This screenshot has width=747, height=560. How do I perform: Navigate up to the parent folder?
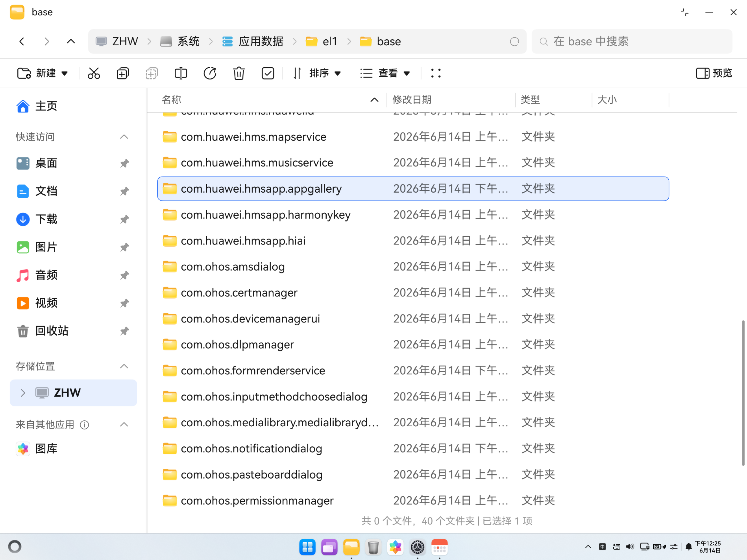(x=71, y=41)
